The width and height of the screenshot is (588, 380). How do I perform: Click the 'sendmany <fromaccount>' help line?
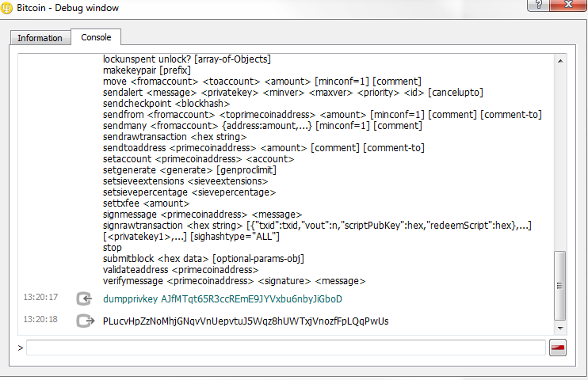[x=262, y=126]
